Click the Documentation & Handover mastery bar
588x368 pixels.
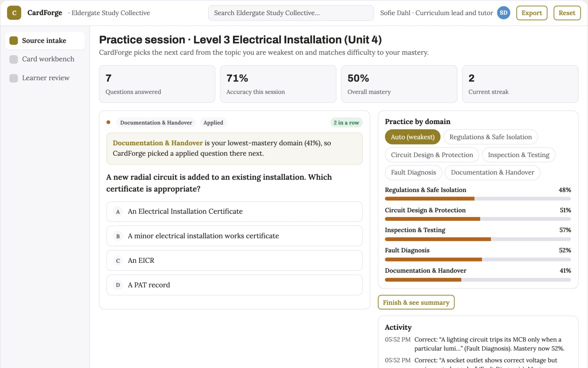[x=478, y=280]
